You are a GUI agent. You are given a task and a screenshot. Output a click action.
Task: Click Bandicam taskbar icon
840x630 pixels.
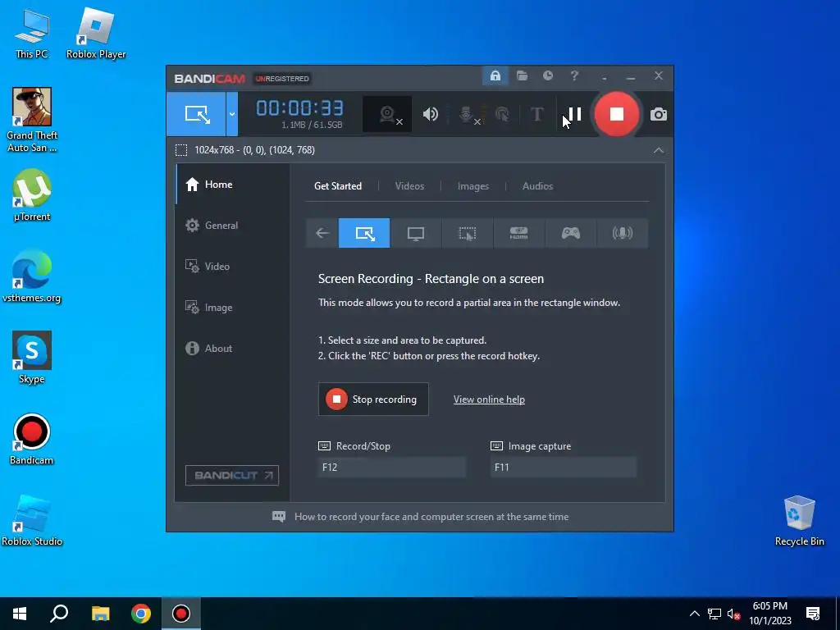point(181,614)
